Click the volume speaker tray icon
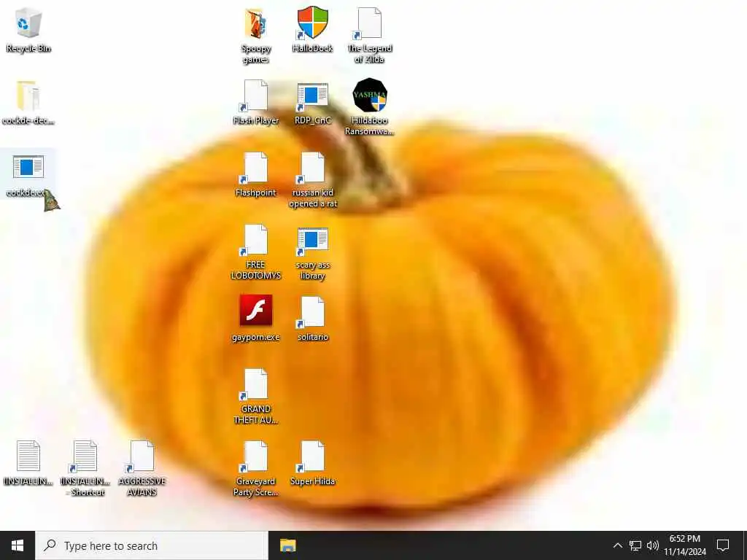 click(x=653, y=545)
